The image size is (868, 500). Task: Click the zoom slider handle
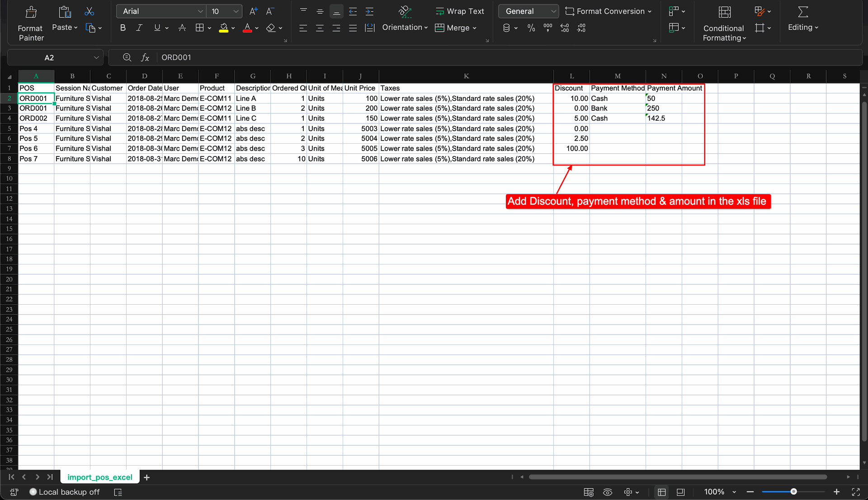pyautogui.click(x=793, y=491)
